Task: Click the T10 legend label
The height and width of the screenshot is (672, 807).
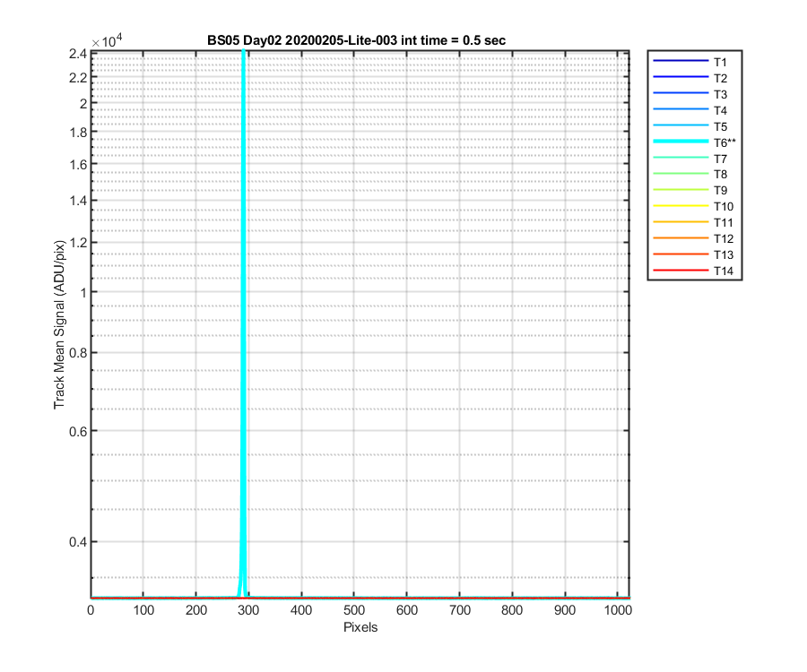Action: coord(723,207)
